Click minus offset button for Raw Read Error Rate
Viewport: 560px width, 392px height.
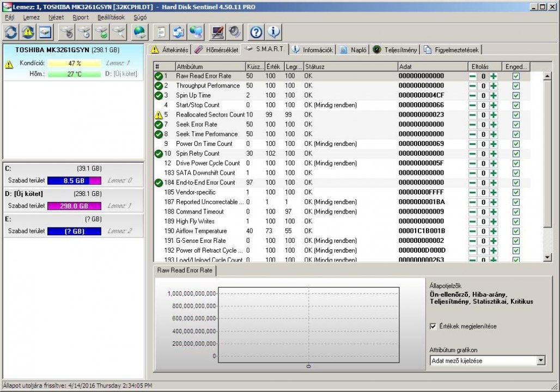pos(472,76)
